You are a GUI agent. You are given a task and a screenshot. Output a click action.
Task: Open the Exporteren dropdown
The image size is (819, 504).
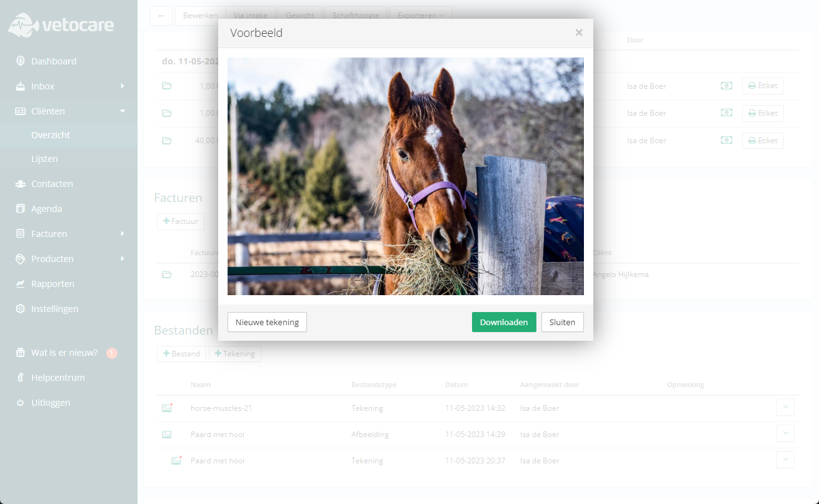pos(420,16)
